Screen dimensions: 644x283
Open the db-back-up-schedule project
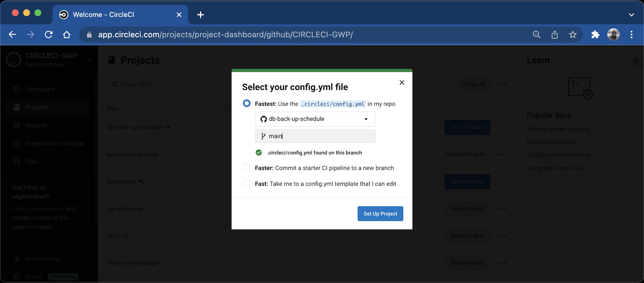click(x=135, y=127)
